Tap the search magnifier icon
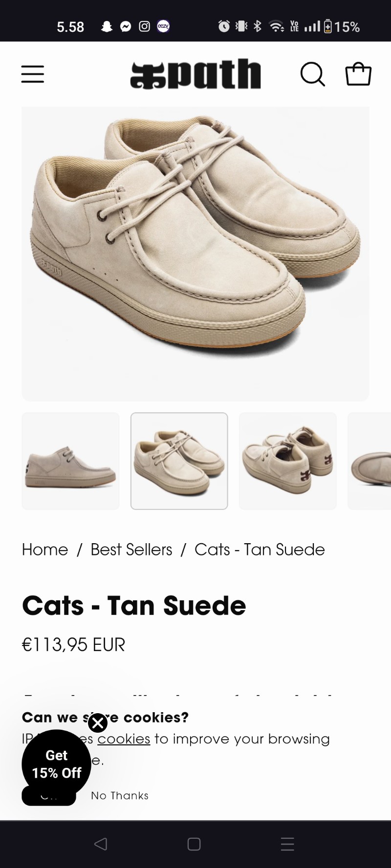Image resolution: width=391 pixels, height=868 pixels. (312, 74)
